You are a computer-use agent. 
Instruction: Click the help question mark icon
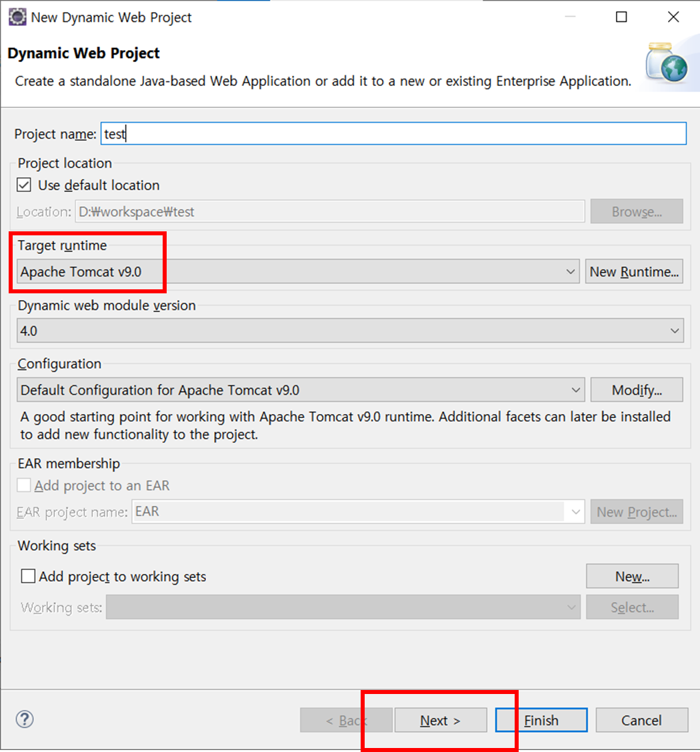[25, 719]
